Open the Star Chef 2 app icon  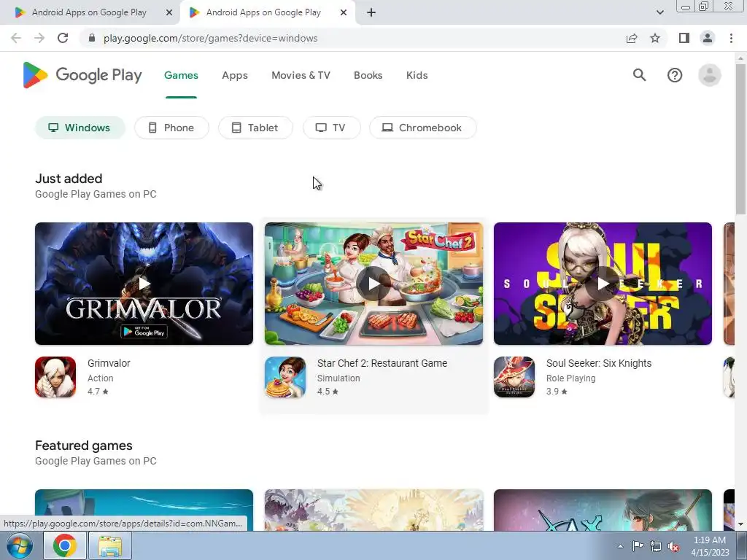285,377
